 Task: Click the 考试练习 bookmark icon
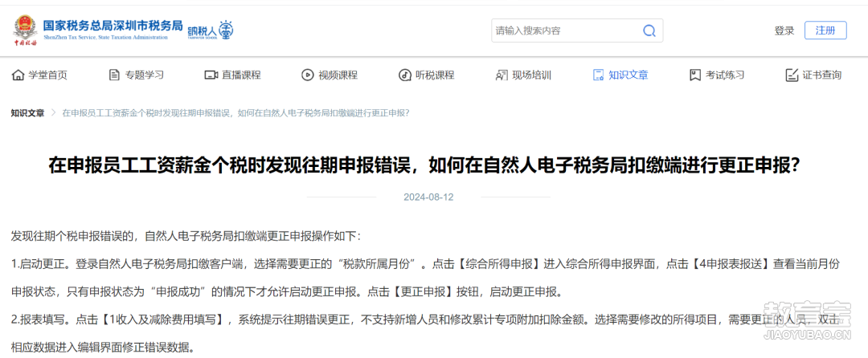pyautogui.click(x=694, y=75)
